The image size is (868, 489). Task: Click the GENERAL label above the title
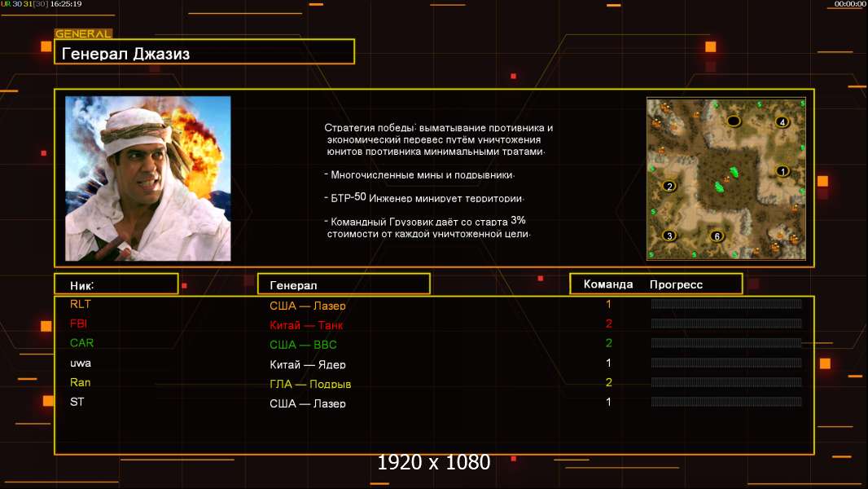tap(83, 33)
